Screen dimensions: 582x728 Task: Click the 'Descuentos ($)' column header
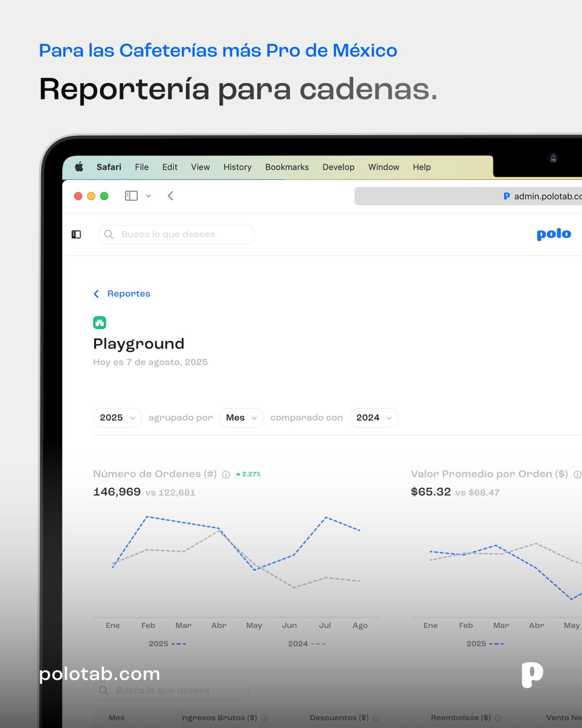(339, 718)
